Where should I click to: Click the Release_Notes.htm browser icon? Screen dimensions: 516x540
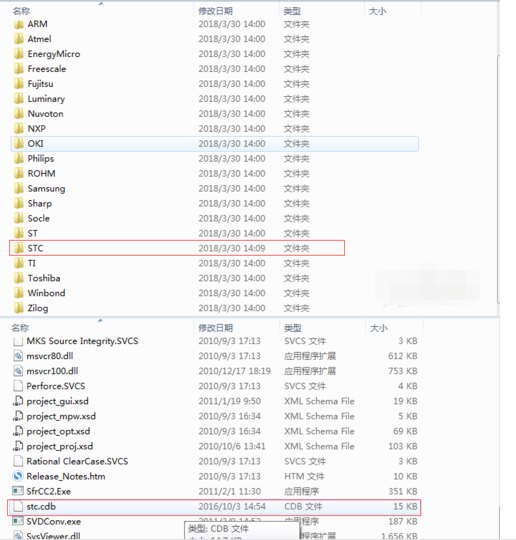click(18, 476)
